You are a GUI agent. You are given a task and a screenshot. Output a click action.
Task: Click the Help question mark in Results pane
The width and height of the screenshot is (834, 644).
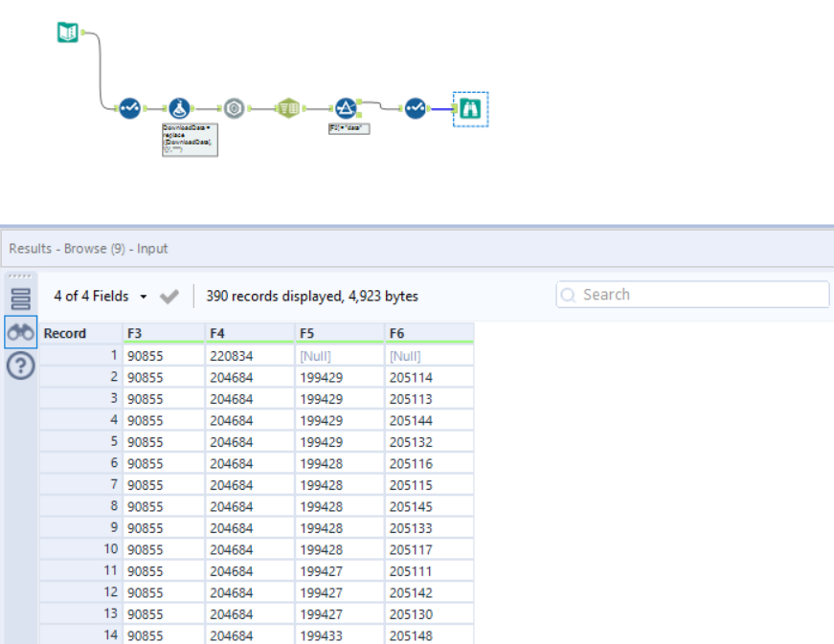(x=20, y=365)
